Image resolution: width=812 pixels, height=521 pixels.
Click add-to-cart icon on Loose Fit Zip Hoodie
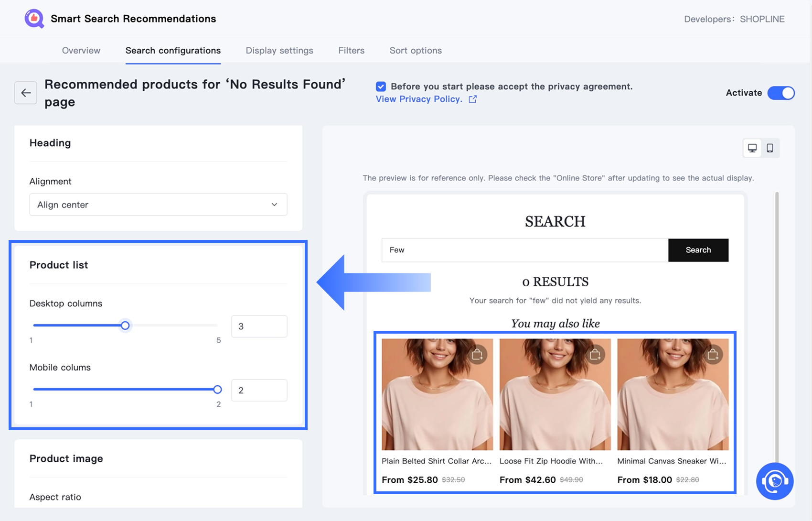point(595,355)
